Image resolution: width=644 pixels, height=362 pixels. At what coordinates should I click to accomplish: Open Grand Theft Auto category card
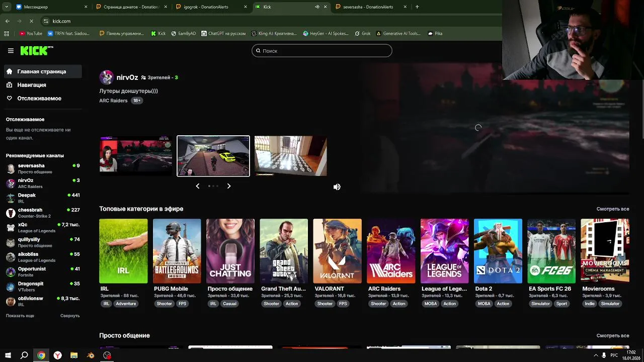[x=284, y=251]
